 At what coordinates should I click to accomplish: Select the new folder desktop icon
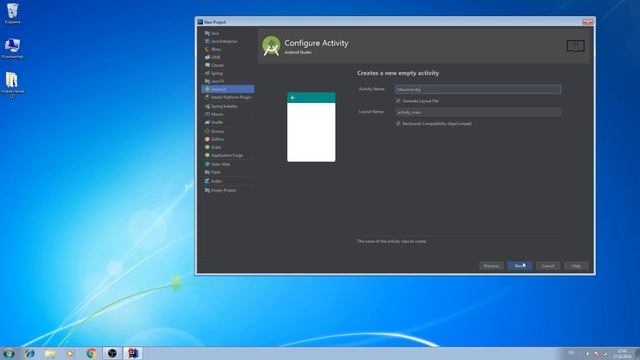pos(12,85)
